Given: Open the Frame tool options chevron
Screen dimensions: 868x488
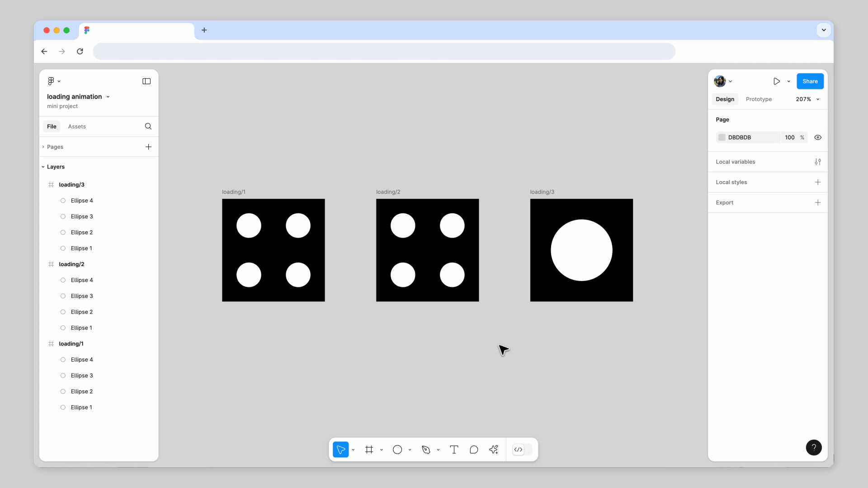Looking at the screenshot, I should point(382,450).
